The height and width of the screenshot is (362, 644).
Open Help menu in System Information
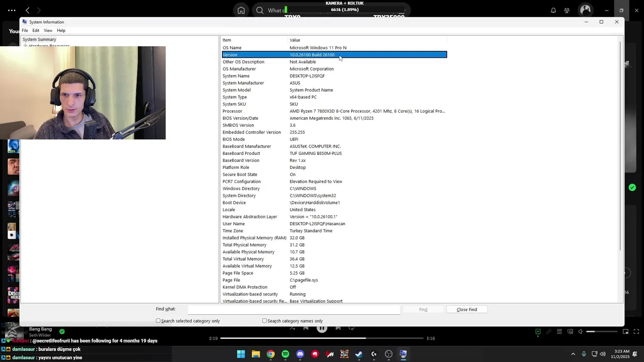(61, 31)
